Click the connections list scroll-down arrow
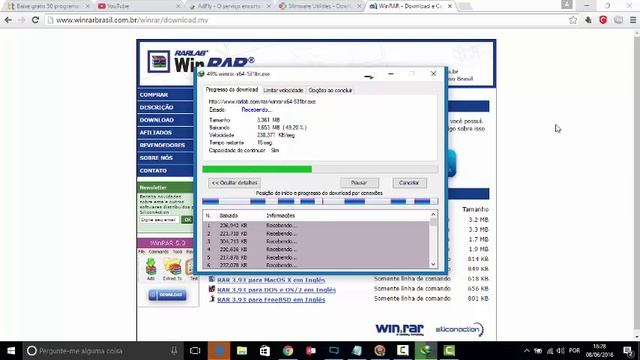This screenshot has height=360, width=640. [433, 264]
